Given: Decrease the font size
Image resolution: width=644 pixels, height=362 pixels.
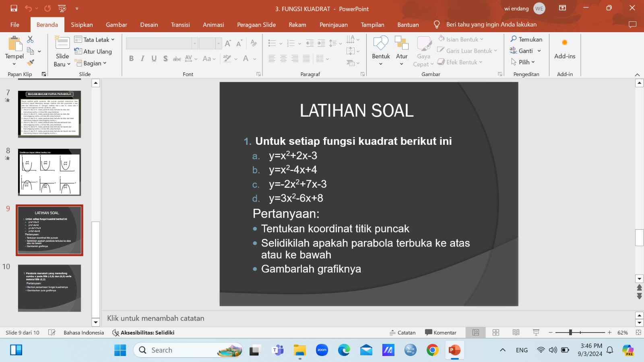Looking at the screenshot, I should [239, 43].
